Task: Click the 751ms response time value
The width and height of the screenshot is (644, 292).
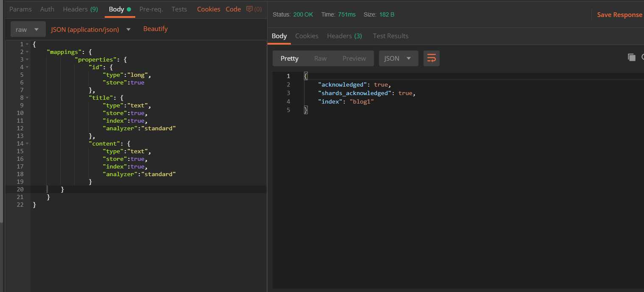Action: point(347,14)
